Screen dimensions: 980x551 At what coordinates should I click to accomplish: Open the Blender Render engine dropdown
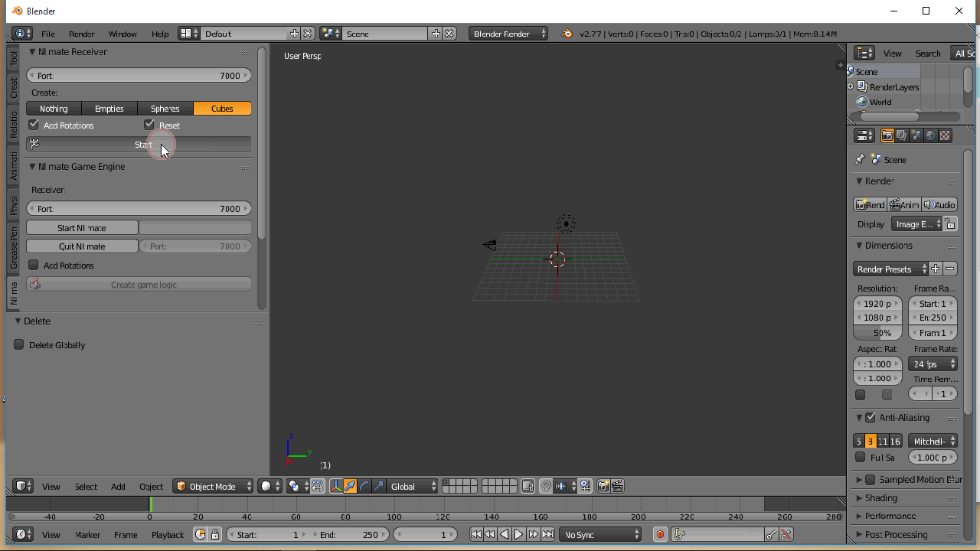tap(508, 34)
